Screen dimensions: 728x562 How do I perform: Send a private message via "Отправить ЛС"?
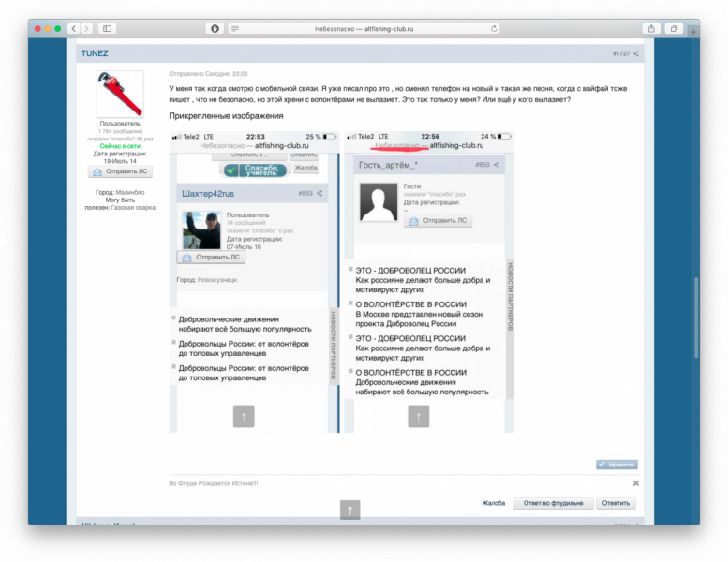pyautogui.click(x=120, y=171)
